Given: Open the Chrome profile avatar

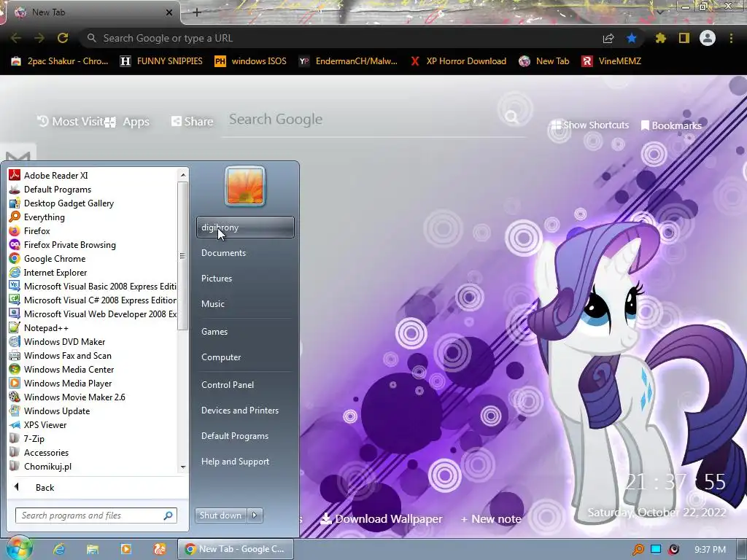Looking at the screenshot, I should tap(708, 38).
